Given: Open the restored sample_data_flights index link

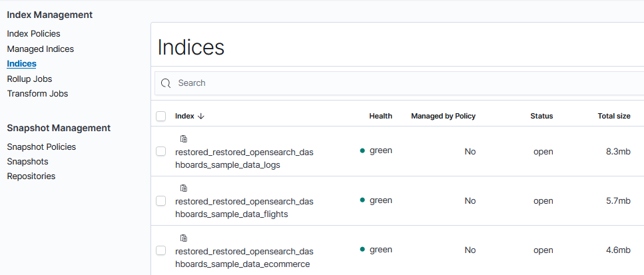Looking at the screenshot, I should pyautogui.click(x=244, y=208).
